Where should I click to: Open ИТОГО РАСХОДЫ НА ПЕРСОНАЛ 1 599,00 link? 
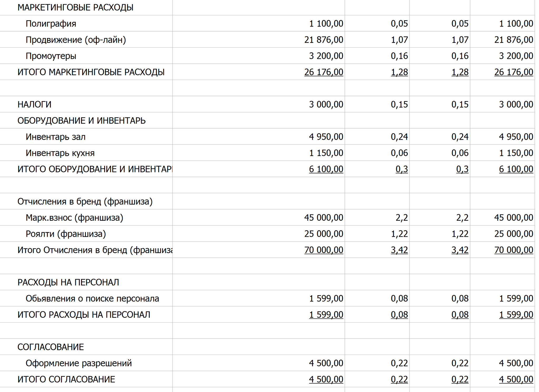326,315
